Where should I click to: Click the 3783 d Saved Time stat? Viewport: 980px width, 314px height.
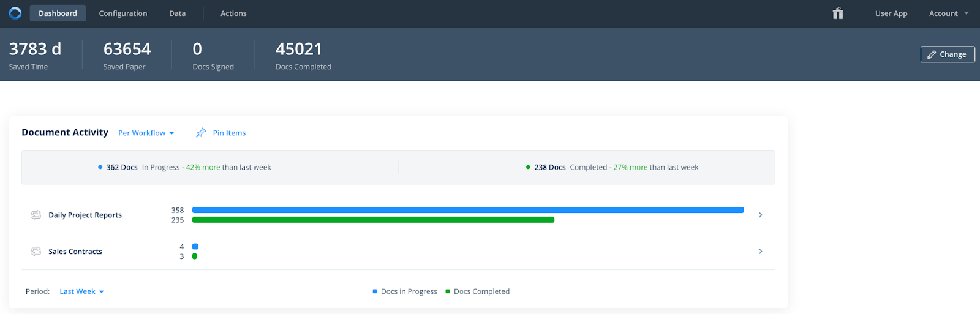click(35, 55)
